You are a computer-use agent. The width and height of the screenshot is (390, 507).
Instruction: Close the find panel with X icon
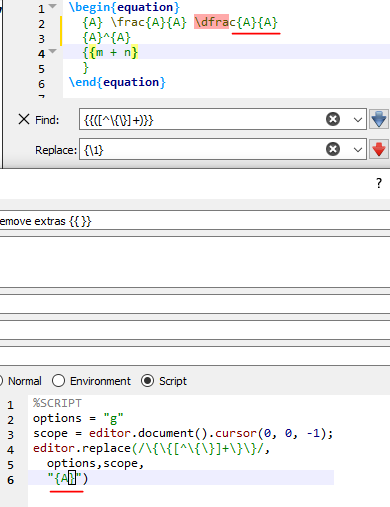click(x=24, y=119)
